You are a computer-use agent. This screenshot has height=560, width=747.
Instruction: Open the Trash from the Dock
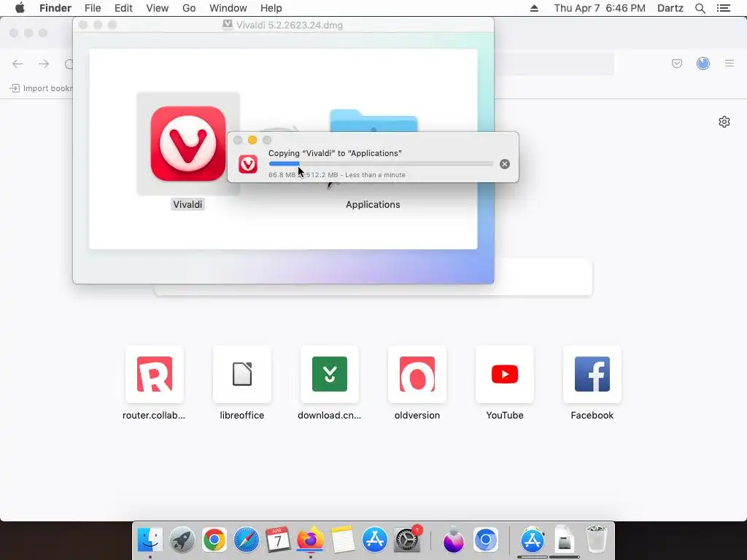(596, 540)
